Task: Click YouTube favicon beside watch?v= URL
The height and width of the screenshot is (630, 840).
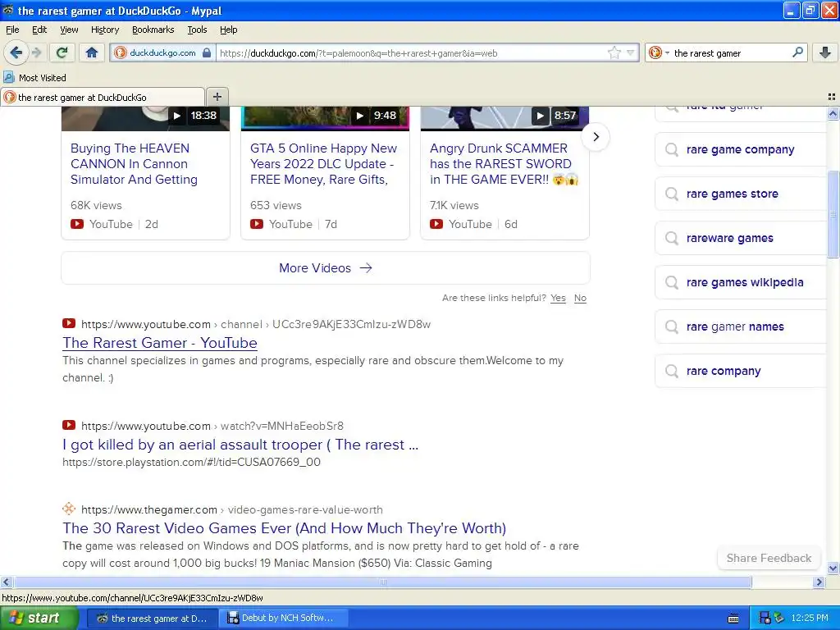Action: coord(69,425)
